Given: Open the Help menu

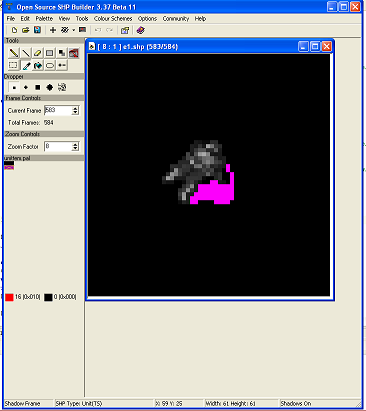Looking at the screenshot, I should pyautogui.click(x=200, y=19).
